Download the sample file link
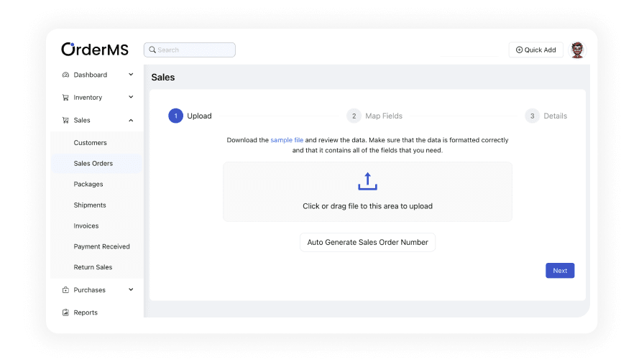This screenshot has width=644, height=362. point(287,140)
